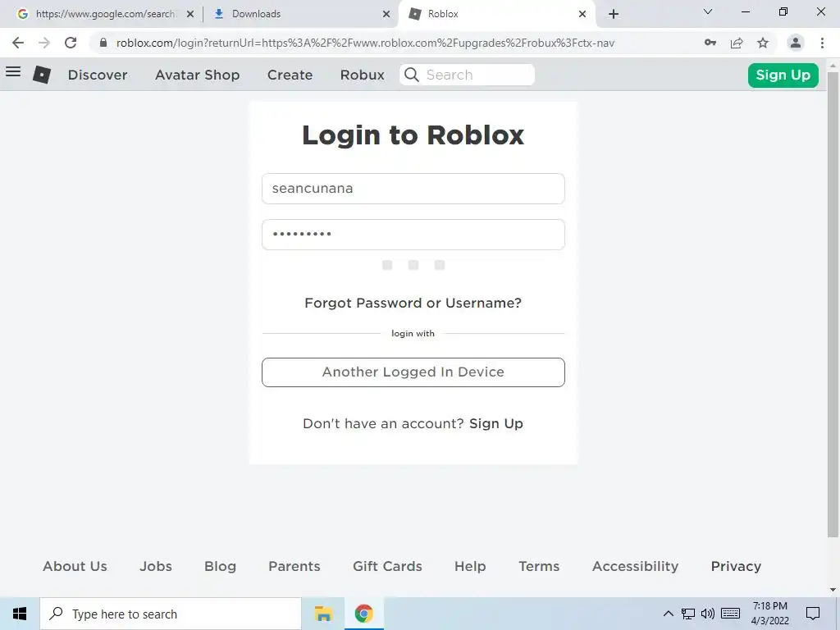Open Jobs footer link
This screenshot has width=840, height=630.
156,566
